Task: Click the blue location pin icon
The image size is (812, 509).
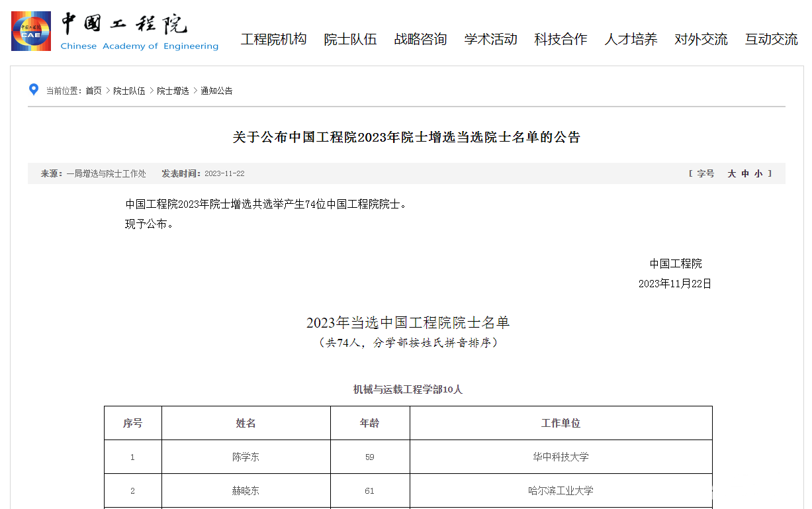Action: 34,89
